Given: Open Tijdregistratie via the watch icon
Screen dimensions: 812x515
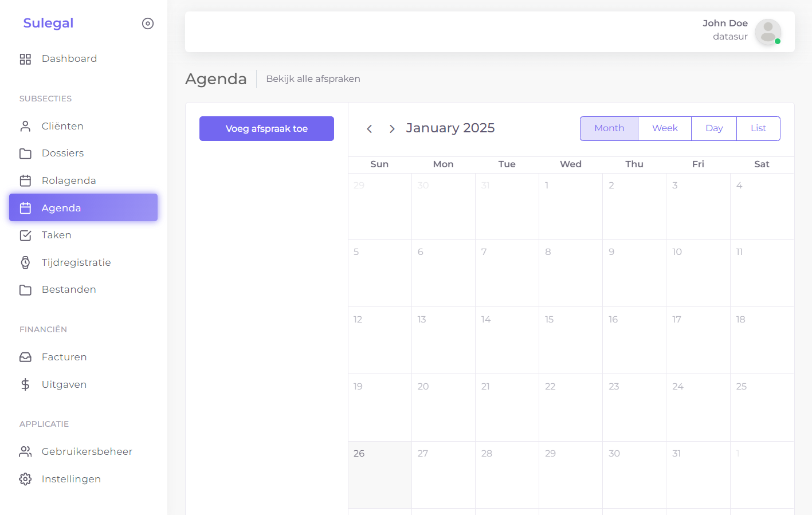Looking at the screenshot, I should 25,262.
